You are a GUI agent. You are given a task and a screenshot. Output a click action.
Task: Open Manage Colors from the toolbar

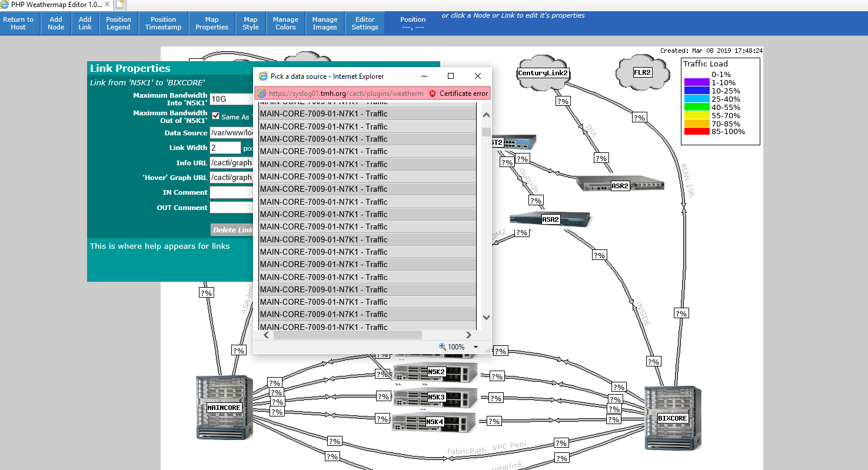(285, 23)
